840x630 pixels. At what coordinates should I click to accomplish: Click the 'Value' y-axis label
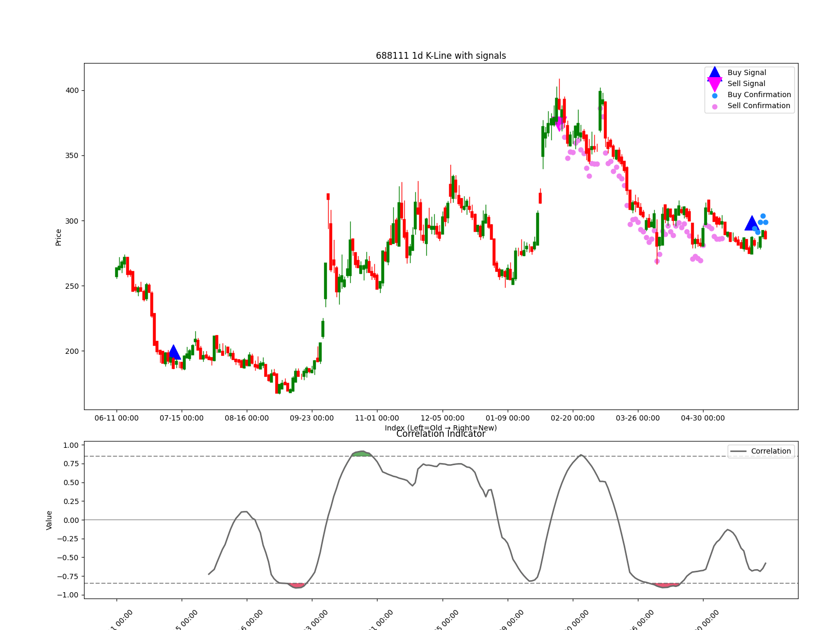point(49,520)
